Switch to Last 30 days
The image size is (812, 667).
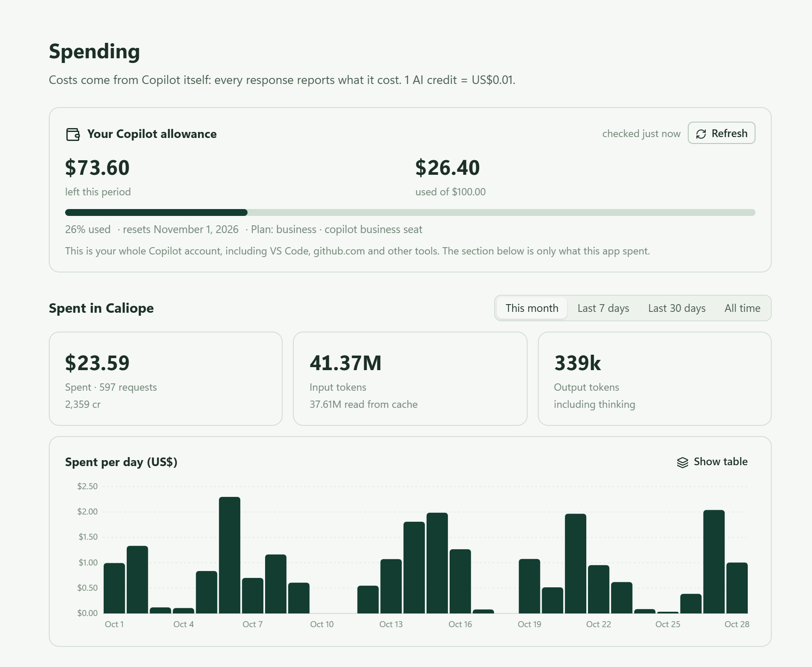click(x=677, y=308)
